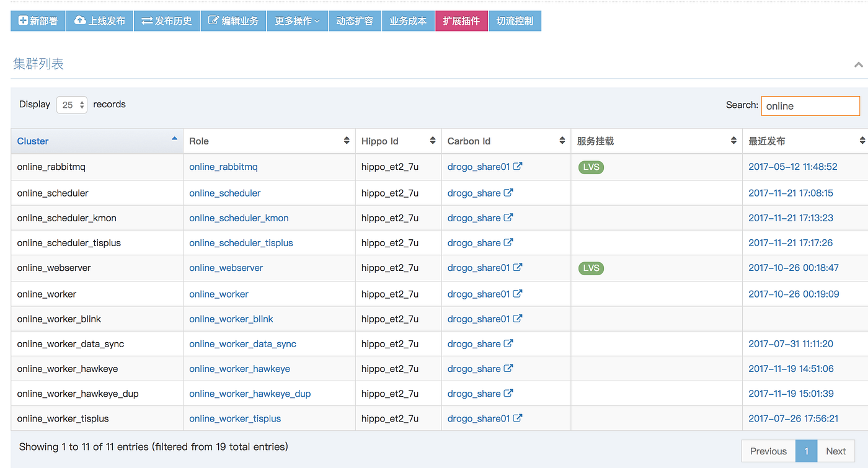Open online_scheduler_tisplus role link

[x=241, y=242]
